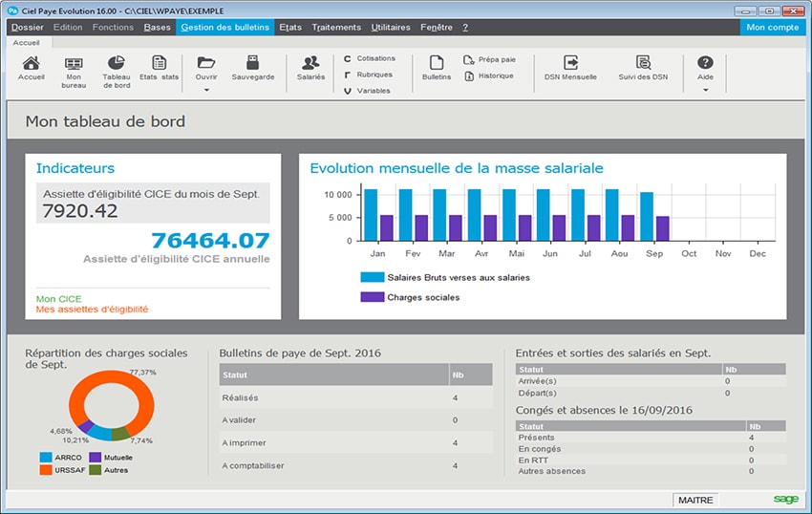Open the Mon CICE link
Image resolution: width=812 pixels, height=514 pixels.
(x=58, y=299)
